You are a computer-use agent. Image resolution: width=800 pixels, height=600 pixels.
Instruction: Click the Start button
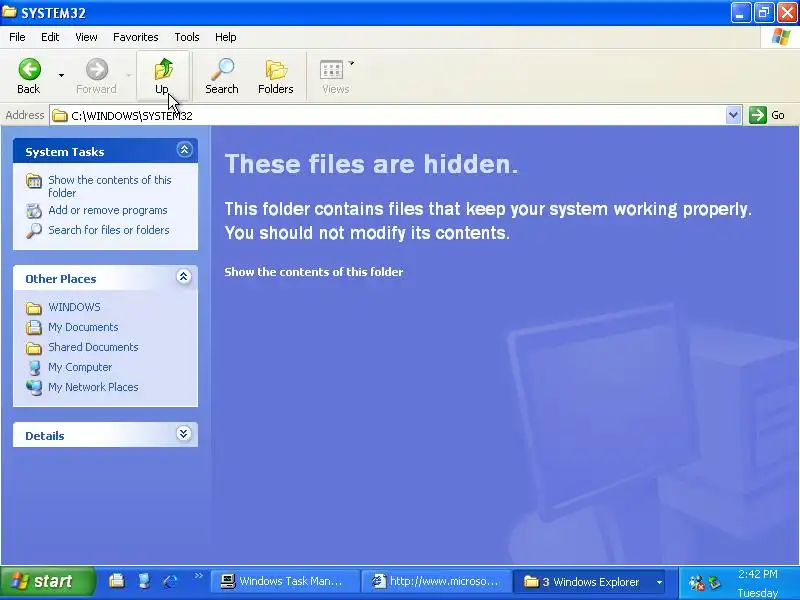click(47, 581)
